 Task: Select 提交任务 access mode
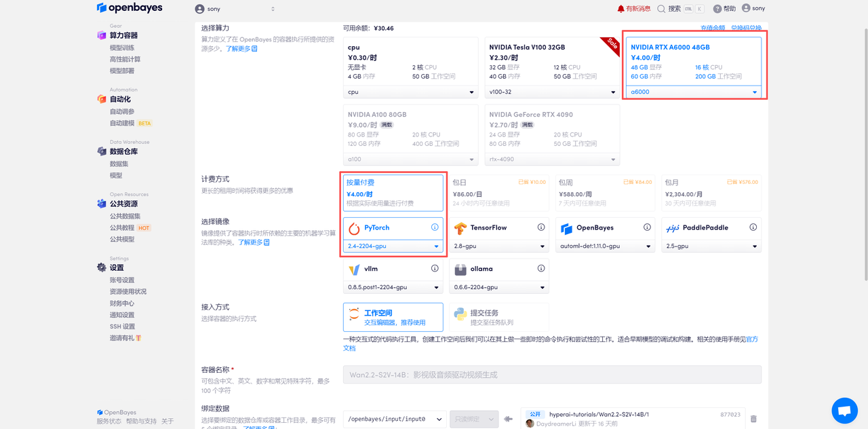point(499,317)
